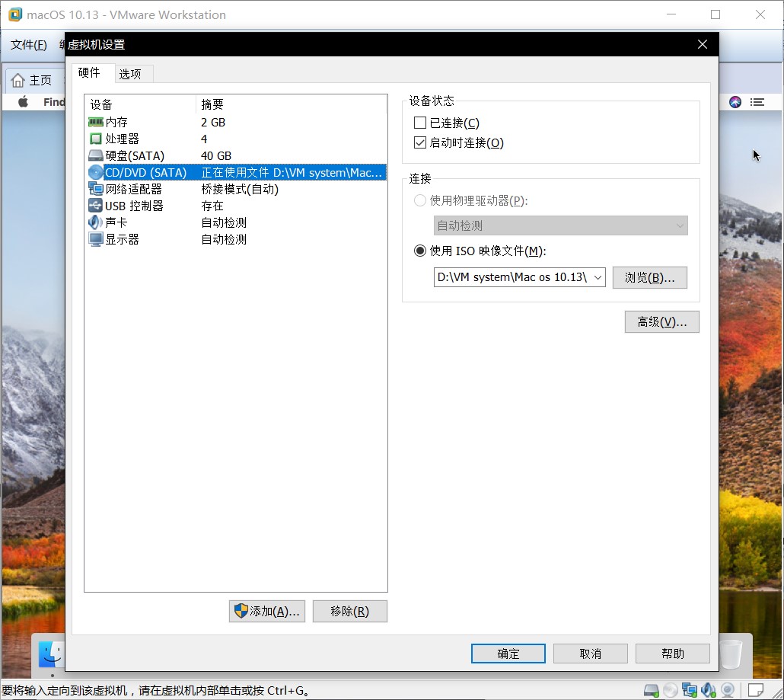Image resolution: width=784 pixels, height=700 pixels.
Task: Click the 确定 button
Action: tap(508, 654)
